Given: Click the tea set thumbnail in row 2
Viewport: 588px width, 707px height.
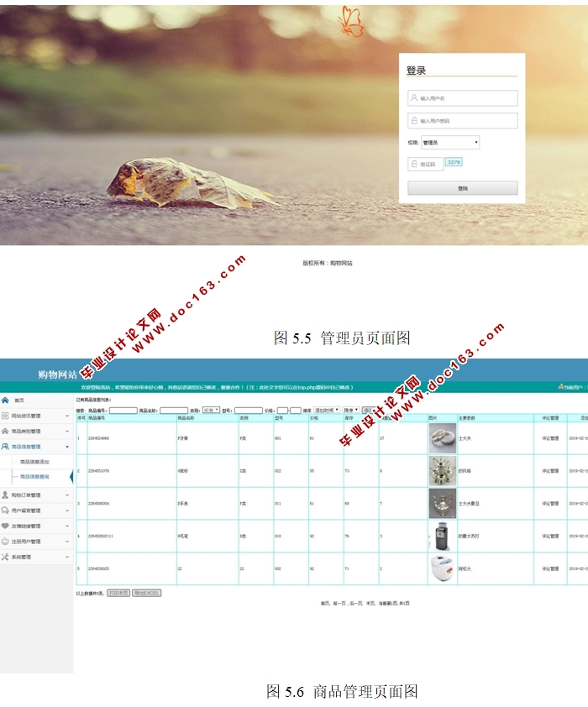Looking at the screenshot, I should (443, 471).
